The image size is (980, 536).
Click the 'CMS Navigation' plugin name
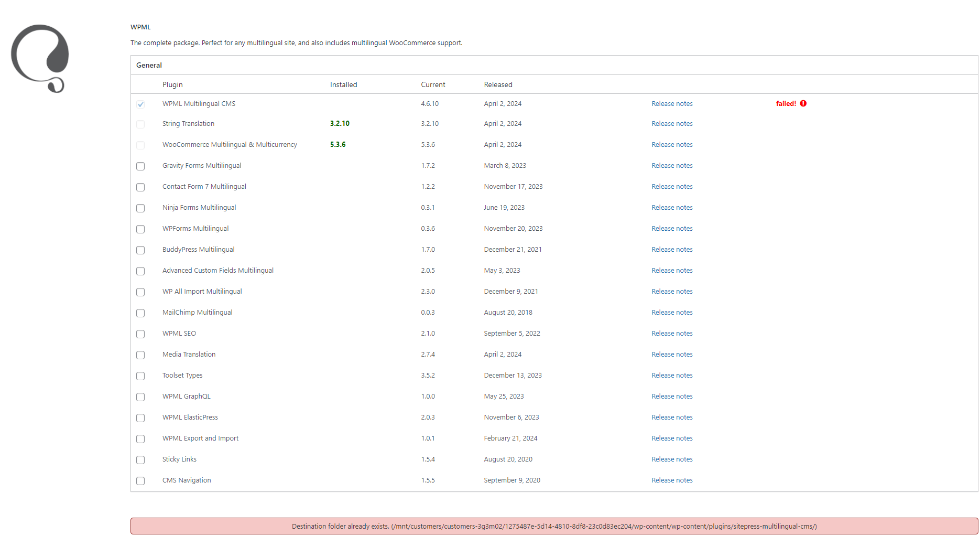coord(187,480)
